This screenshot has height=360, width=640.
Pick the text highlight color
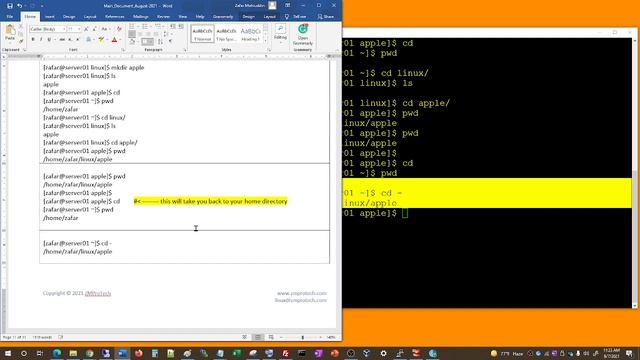[101, 40]
